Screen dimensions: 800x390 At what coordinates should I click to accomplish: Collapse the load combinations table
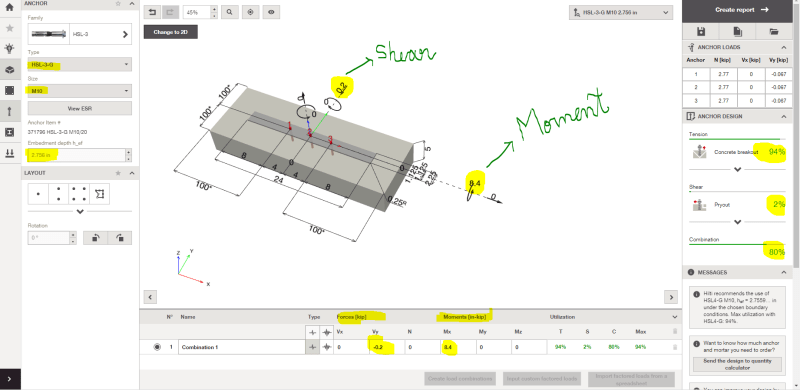click(675, 317)
